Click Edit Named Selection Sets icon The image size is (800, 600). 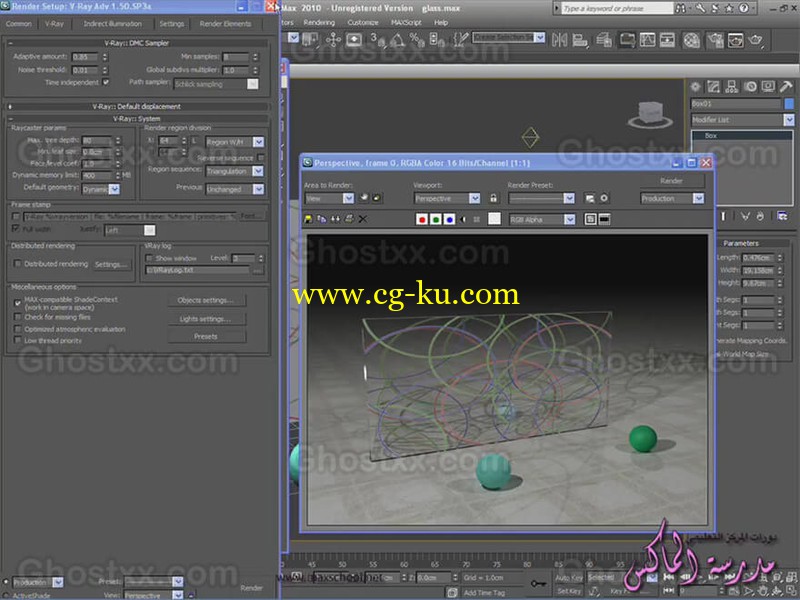coord(461,40)
